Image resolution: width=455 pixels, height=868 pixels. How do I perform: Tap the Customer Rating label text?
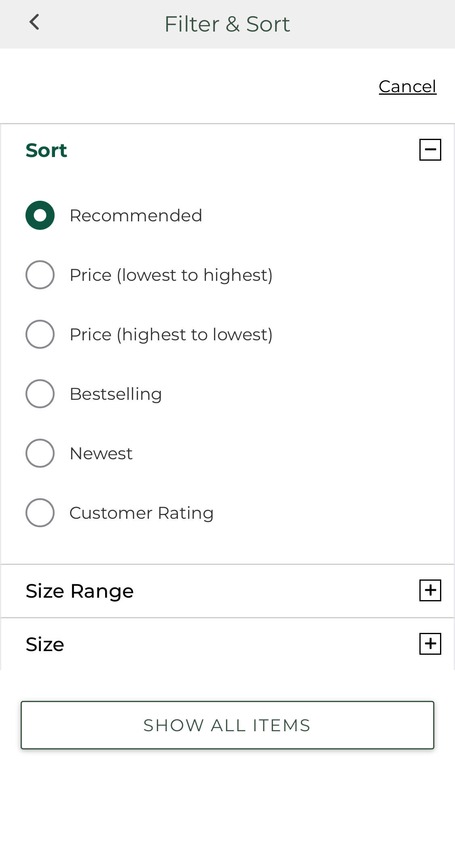point(142,513)
